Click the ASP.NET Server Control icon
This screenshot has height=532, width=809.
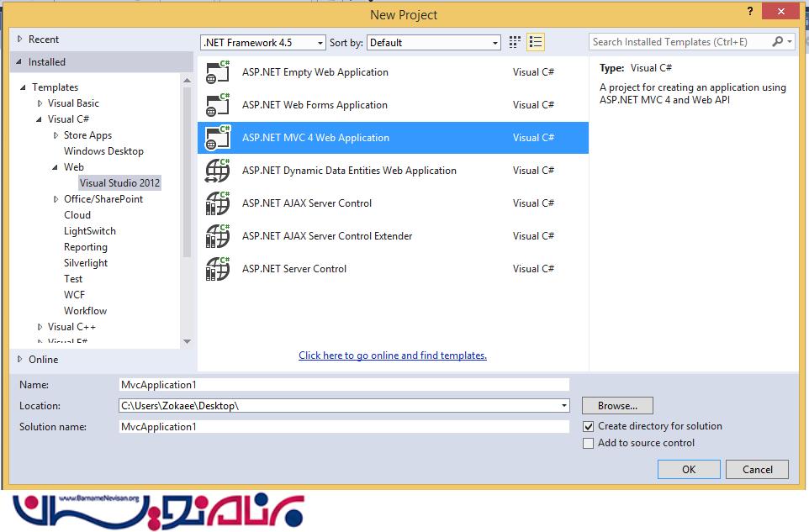[218, 269]
